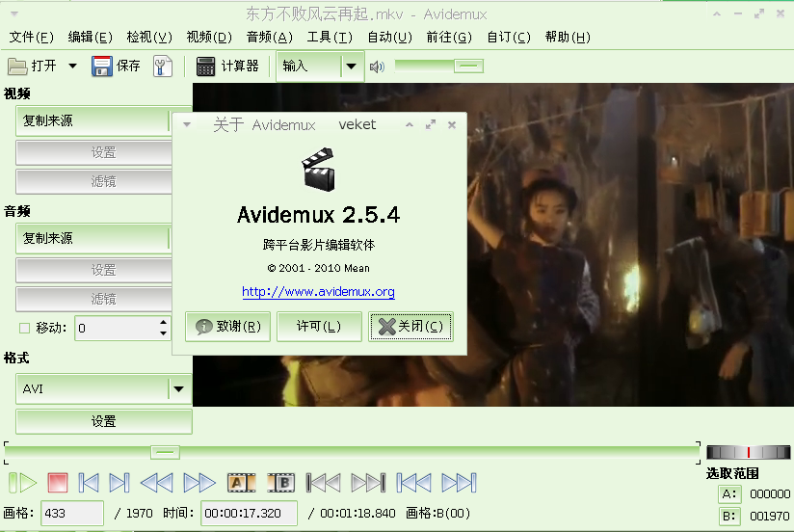794x532 pixels.
Task: Click the 画格:B(00) frame type text
Action: point(438,514)
